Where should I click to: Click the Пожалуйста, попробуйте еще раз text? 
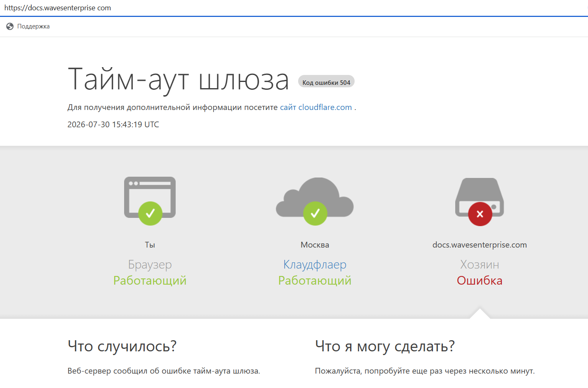tap(425, 371)
